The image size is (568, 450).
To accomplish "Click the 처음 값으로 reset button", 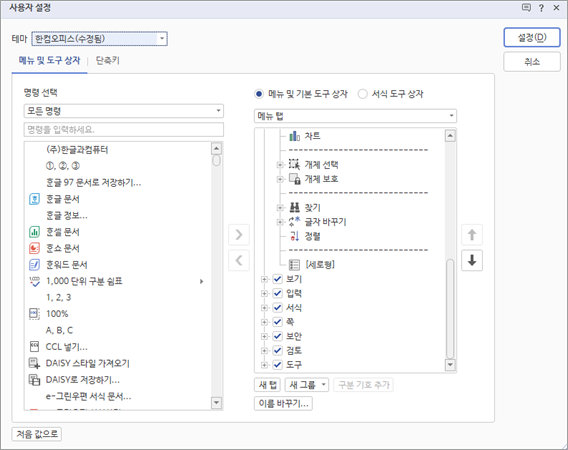I will [x=37, y=434].
